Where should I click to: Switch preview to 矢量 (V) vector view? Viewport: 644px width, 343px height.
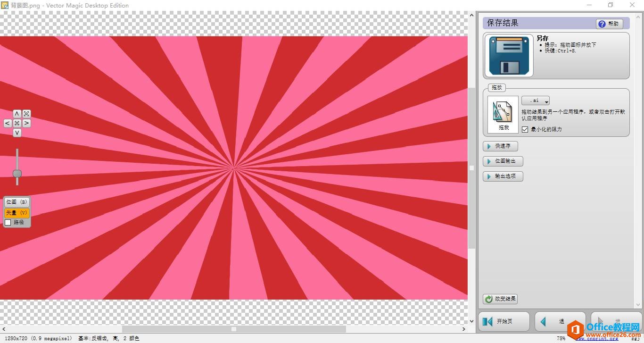click(17, 213)
